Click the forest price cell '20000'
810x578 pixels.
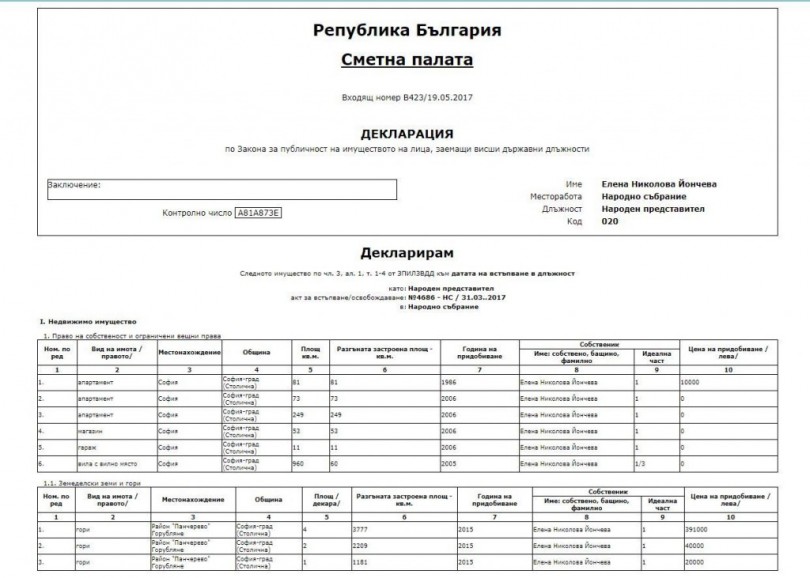pyautogui.click(x=731, y=562)
